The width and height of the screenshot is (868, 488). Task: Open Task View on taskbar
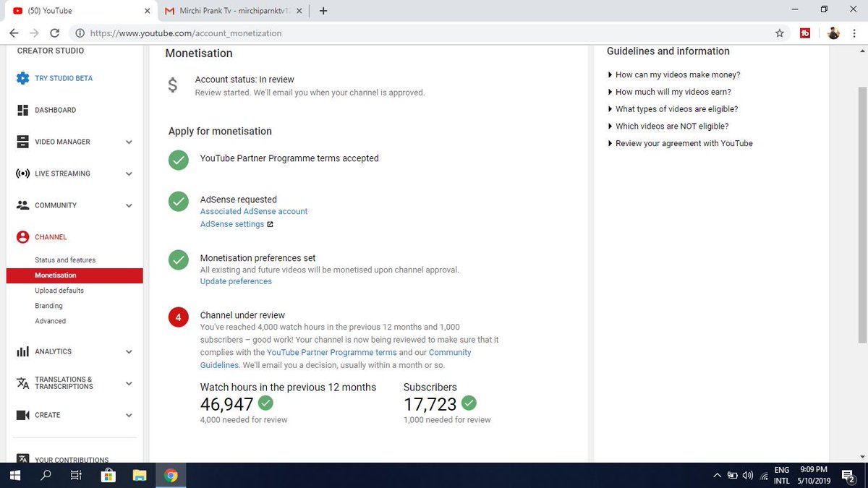(x=75, y=475)
